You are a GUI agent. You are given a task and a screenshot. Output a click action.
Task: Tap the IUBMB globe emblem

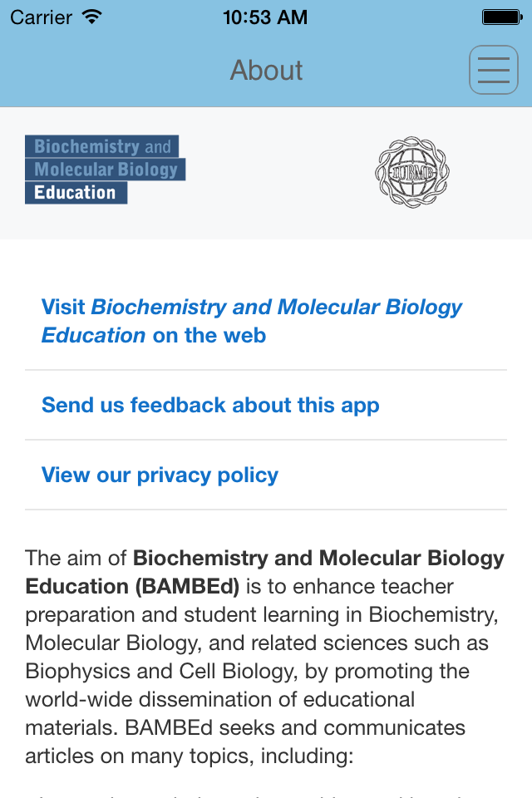click(412, 172)
